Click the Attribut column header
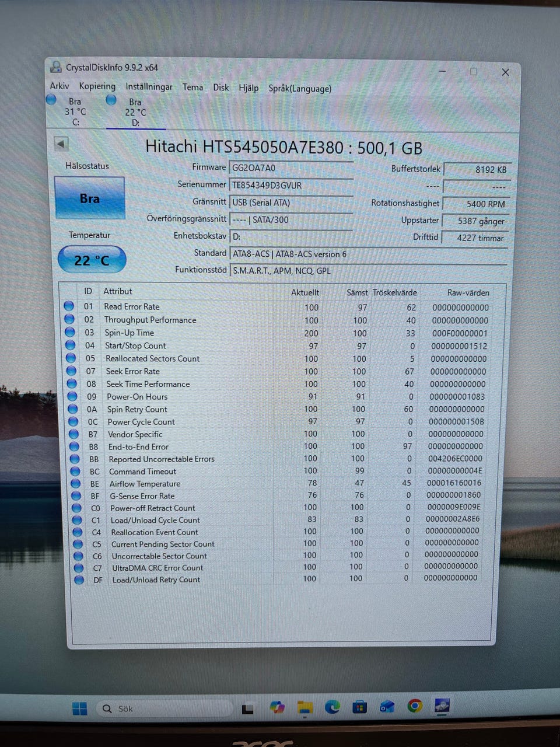Screen dimensions: 560x747 (x=118, y=291)
